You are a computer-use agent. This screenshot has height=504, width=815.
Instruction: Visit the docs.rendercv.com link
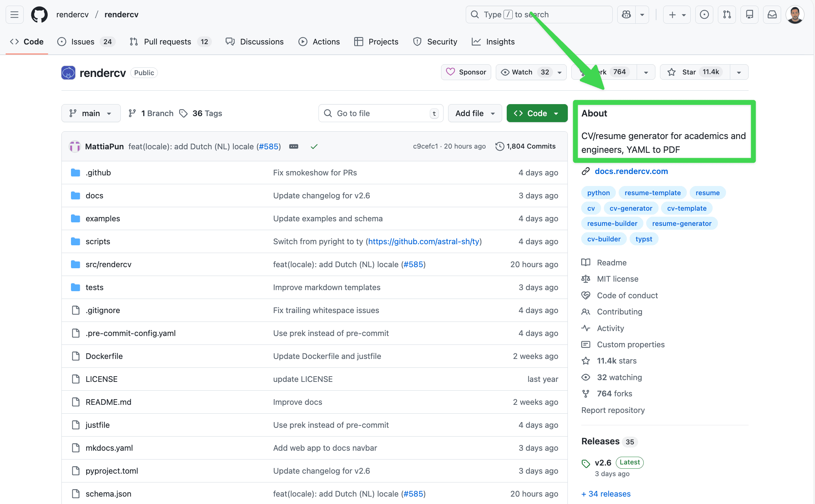(631, 171)
